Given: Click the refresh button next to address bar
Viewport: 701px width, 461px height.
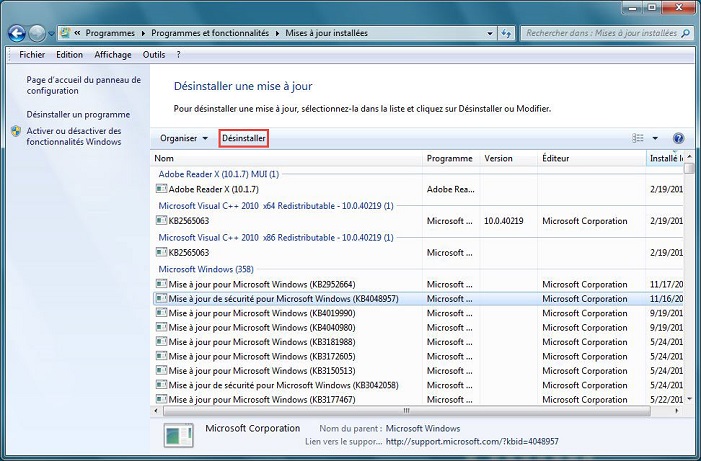Looking at the screenshot, I should pos(505,33).
